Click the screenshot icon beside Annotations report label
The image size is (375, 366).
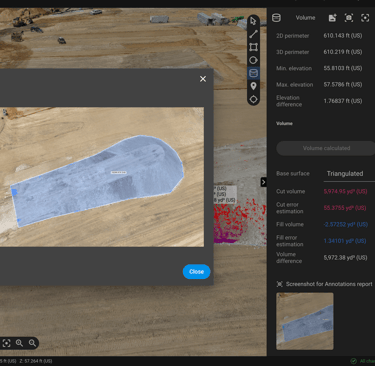coord(280,284)
